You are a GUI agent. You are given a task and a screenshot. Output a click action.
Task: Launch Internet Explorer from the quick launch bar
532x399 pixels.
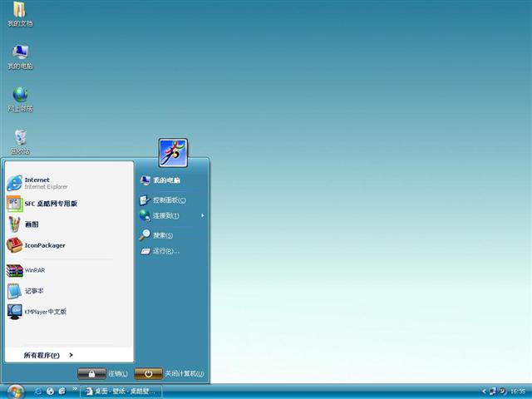[x=38, y=392]
